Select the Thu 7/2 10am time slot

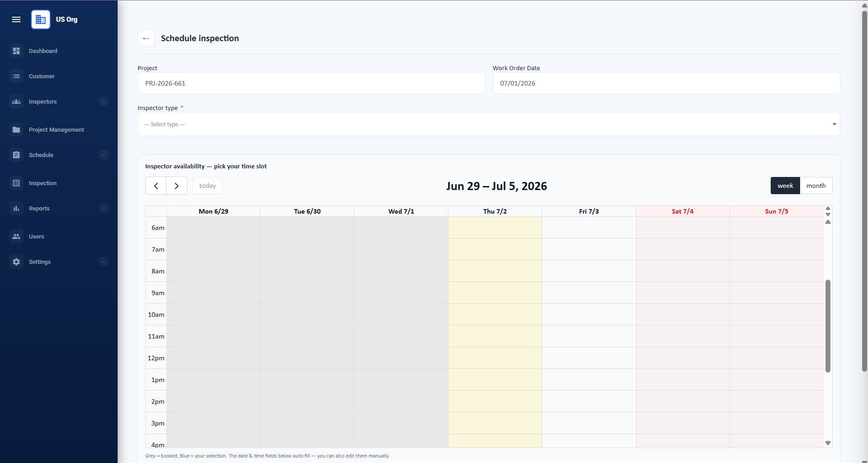pos(495,315)
